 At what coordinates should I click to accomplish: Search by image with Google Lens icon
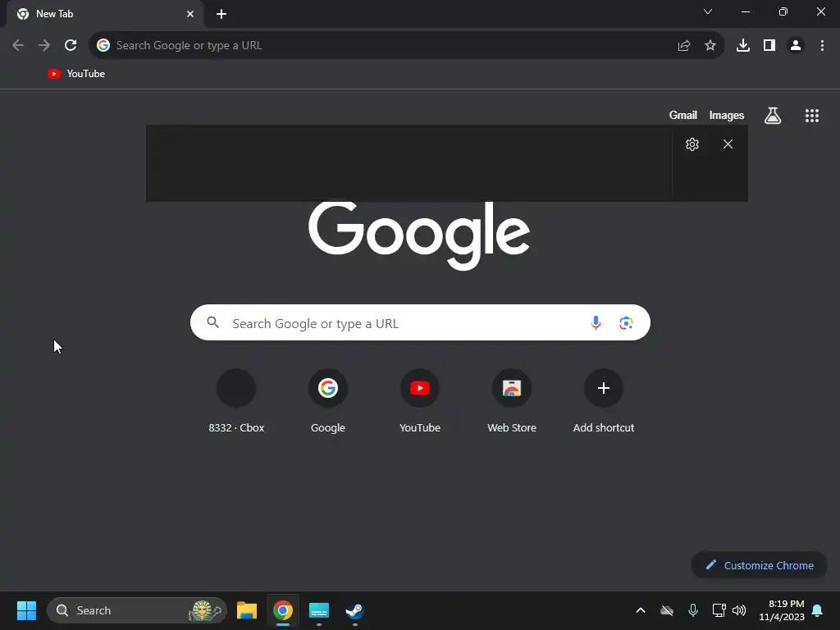(x=626, y=322)
